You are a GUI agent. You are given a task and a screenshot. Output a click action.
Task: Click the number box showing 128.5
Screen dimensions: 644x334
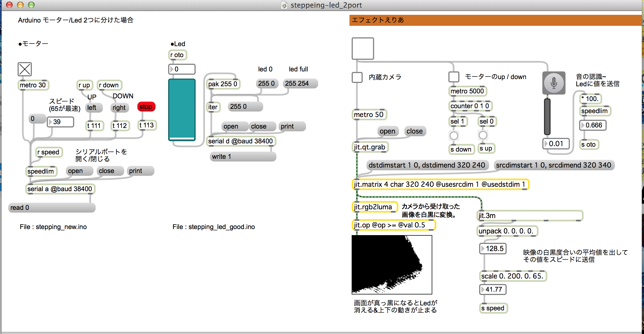[x=493, y=249]
